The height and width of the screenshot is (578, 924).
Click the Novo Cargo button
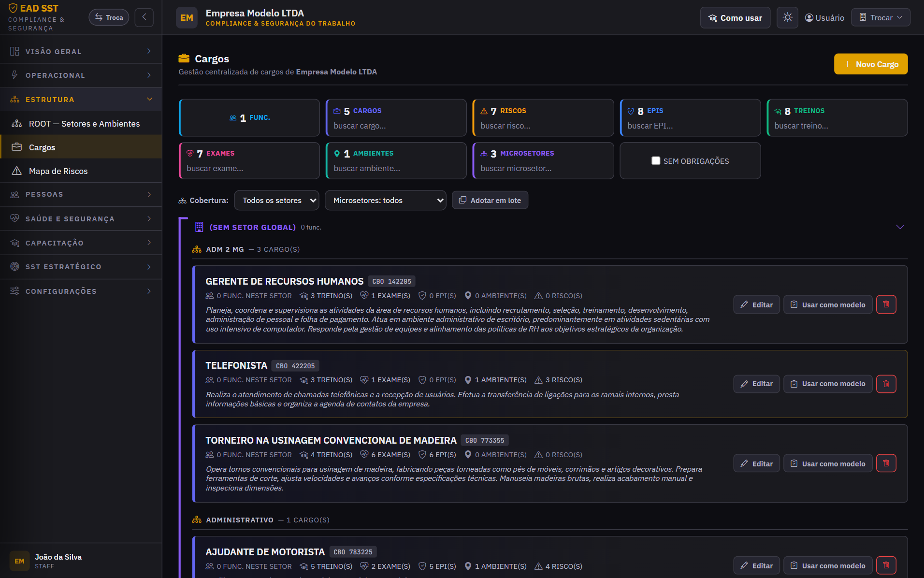click(x=871, y=64)
